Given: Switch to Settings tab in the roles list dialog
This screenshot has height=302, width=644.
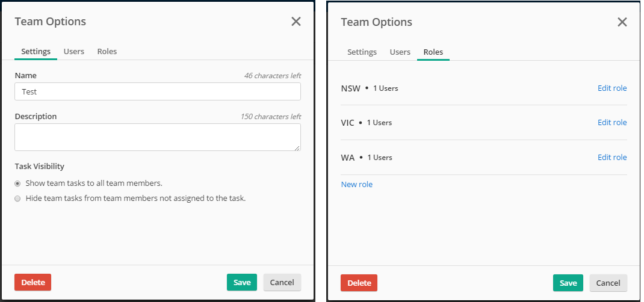Looking at the screenshot, I should pos(362,52).
